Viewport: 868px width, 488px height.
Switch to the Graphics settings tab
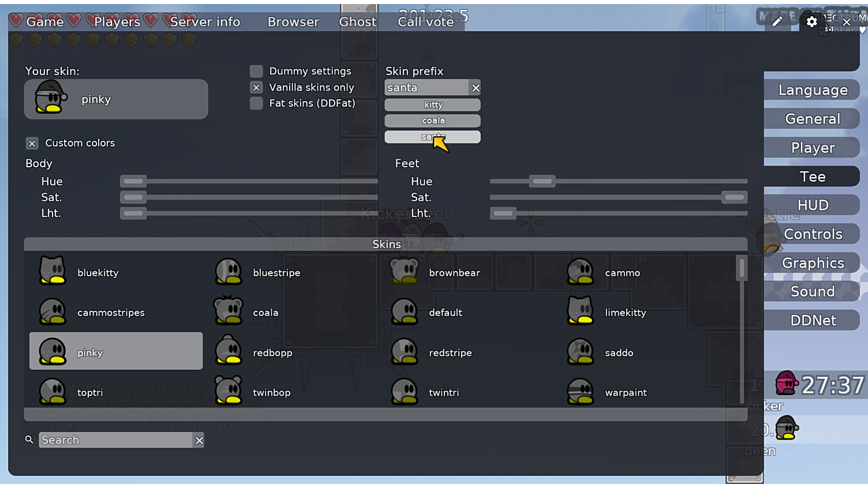pos(812,263)
